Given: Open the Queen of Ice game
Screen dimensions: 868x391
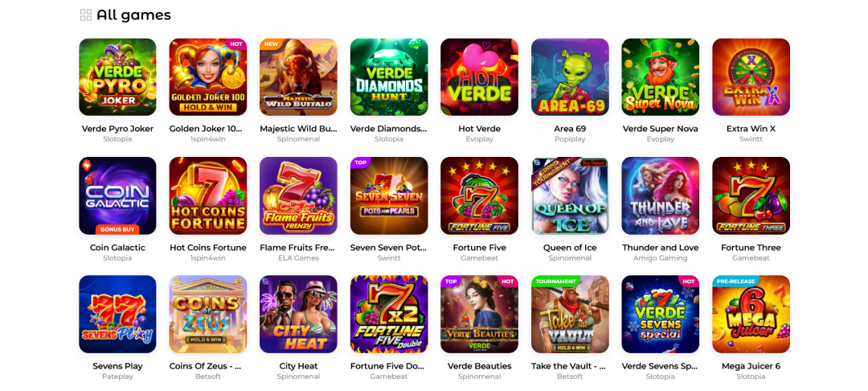Looking at the screenshot, I should [x=570, y=195].
